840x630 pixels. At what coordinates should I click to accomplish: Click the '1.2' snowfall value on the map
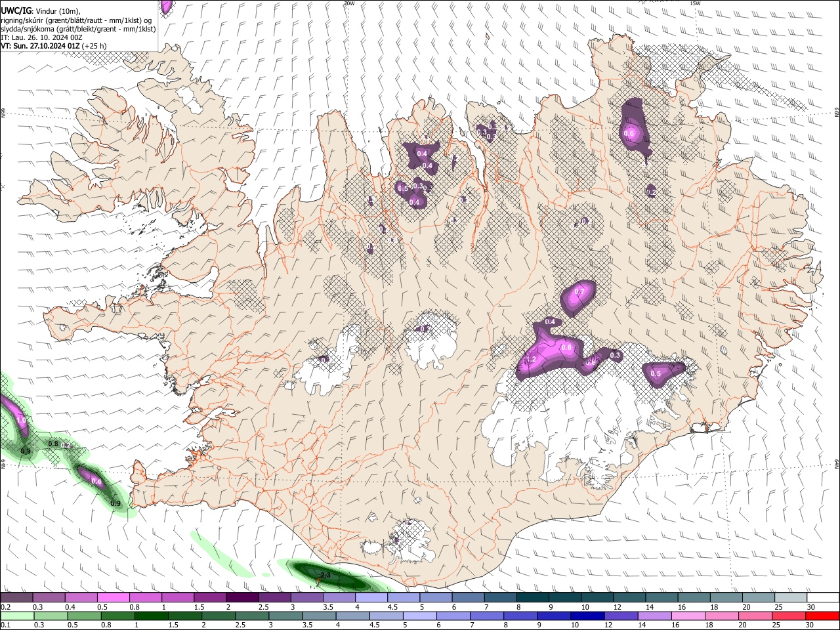(531, 360)
